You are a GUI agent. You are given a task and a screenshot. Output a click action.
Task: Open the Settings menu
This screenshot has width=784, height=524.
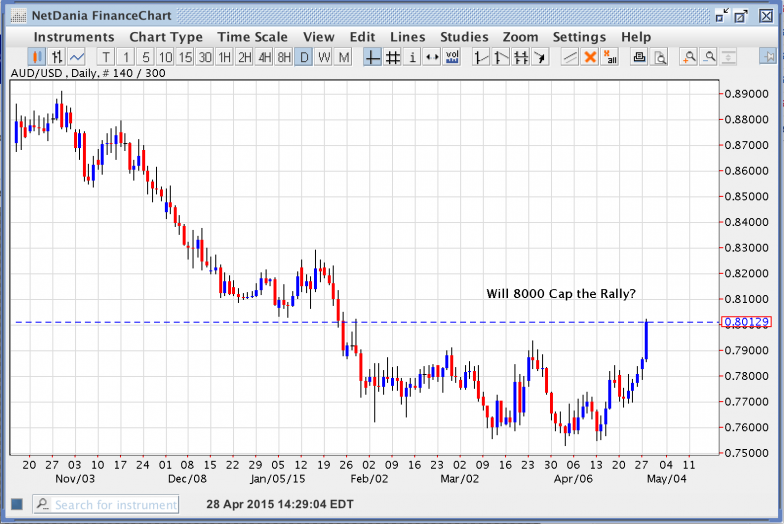(x=579, y=37)
